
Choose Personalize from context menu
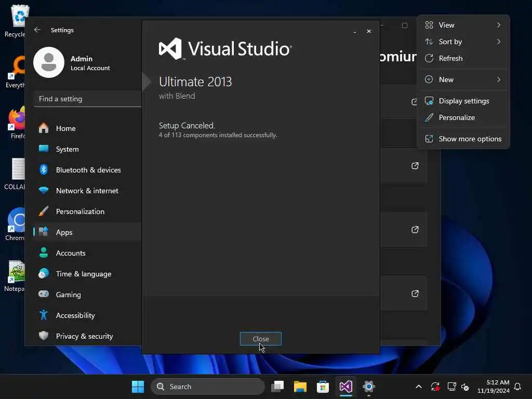463,117
